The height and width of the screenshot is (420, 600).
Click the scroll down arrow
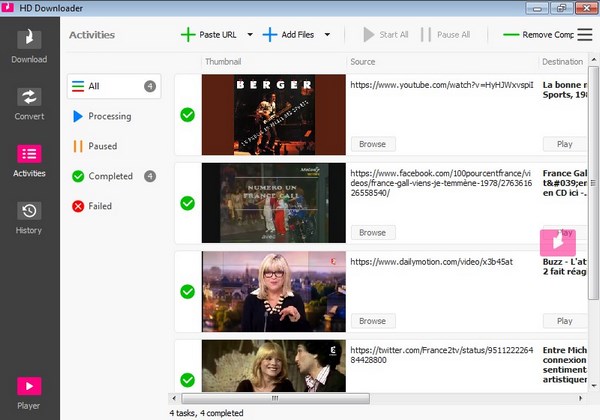(593, 386)
